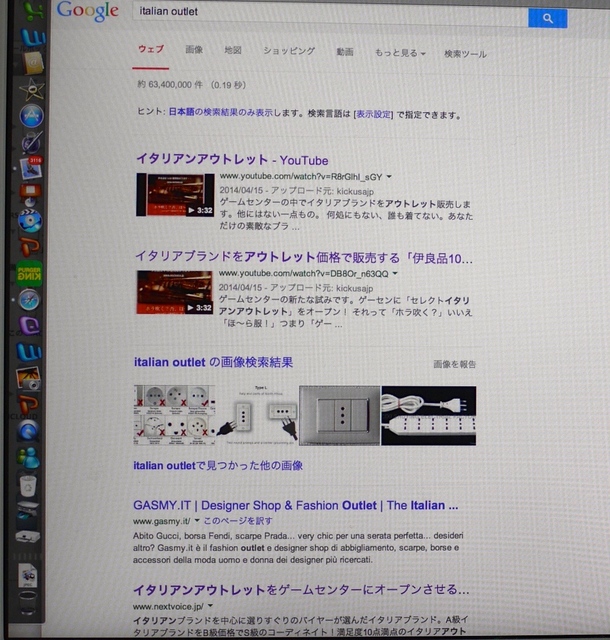Open the 表示設定 link
The image size is (610, 640).
tap(374, 114)
